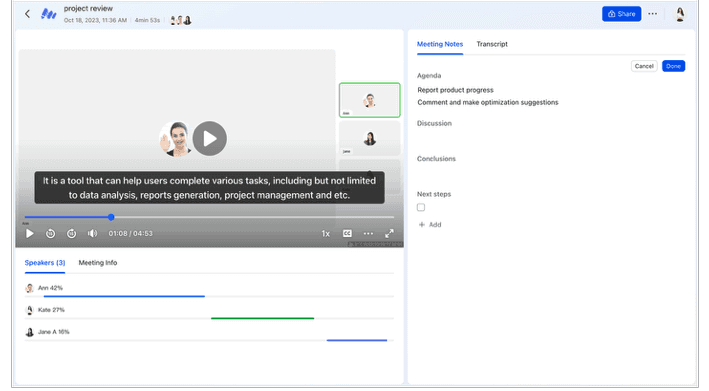Select the Meeting Notes tab
The width and height of the screenshot is (709, 391).
(x=440, y=44)
